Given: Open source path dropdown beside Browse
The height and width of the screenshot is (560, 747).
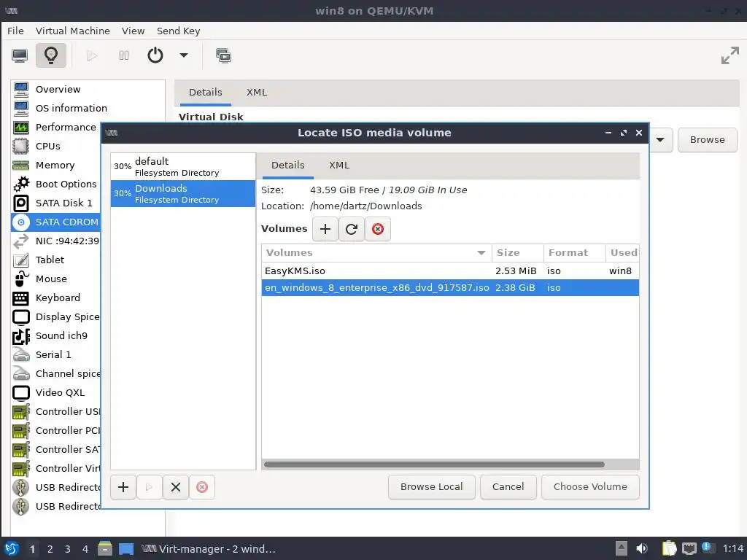Looking at the screenshot, I should (x=661, y=140).
